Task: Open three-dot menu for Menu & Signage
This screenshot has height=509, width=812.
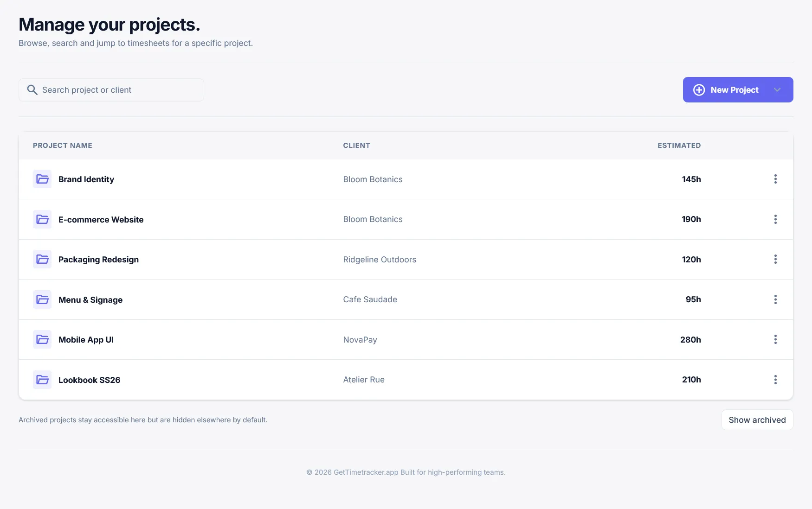Action: point(775,299)
